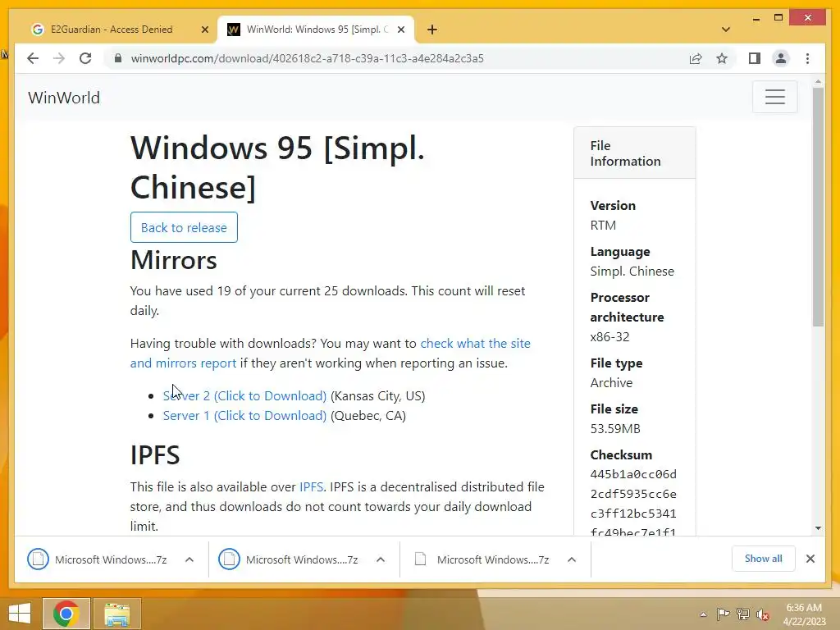The height and width of the screenshot is (630, 840).
Task: Open the Windows Start button
Action: [20, 614]
